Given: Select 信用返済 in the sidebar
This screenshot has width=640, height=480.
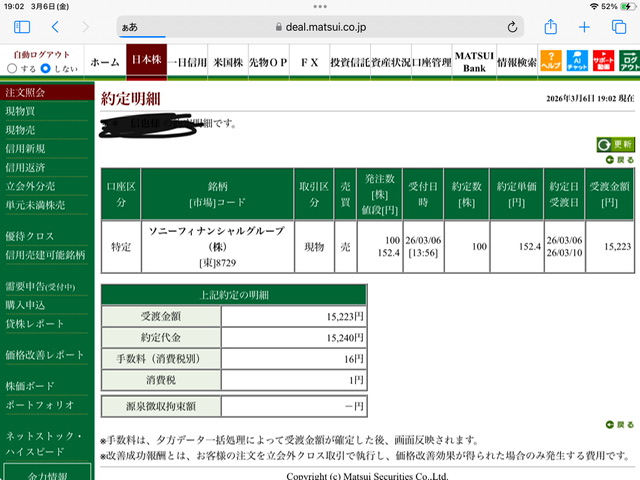Looking at the screenshot, I should pyautogui.click(x=25, y=167).
